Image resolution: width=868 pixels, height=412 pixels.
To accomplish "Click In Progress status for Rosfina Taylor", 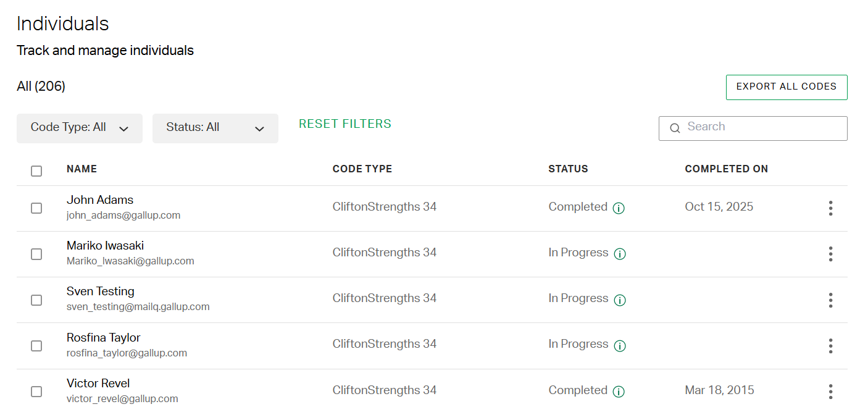I will tap(578, 344).
